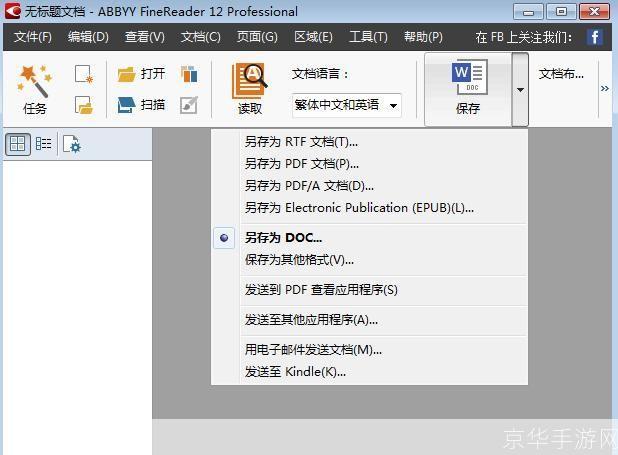
Task: Open page properties gear icon
Action: click(72, 144)
